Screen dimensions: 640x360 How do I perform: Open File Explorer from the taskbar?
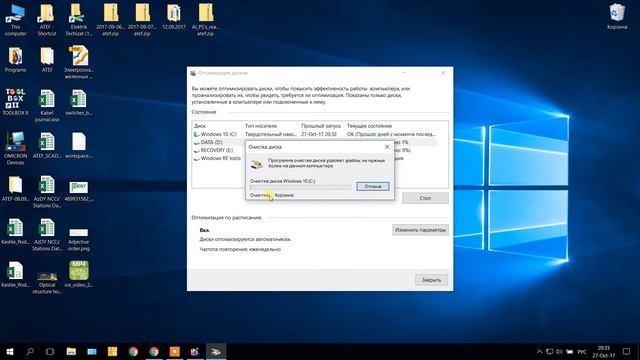[71, 351]
